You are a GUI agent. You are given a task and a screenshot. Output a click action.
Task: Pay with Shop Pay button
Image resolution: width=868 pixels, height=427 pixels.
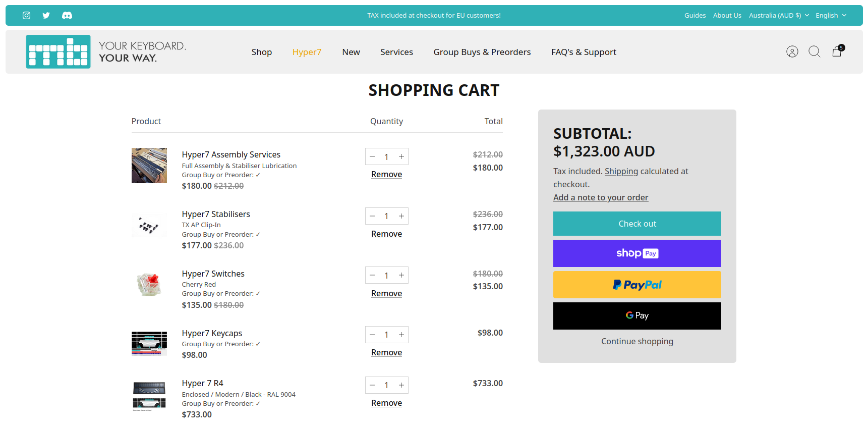[637, 253]
